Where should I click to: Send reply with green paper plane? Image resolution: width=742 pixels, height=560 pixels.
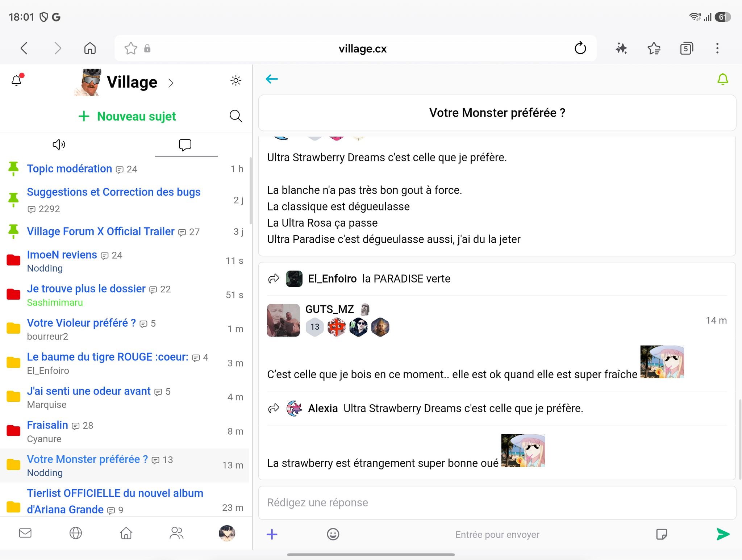pyautogui.click(x=723, y=534)
